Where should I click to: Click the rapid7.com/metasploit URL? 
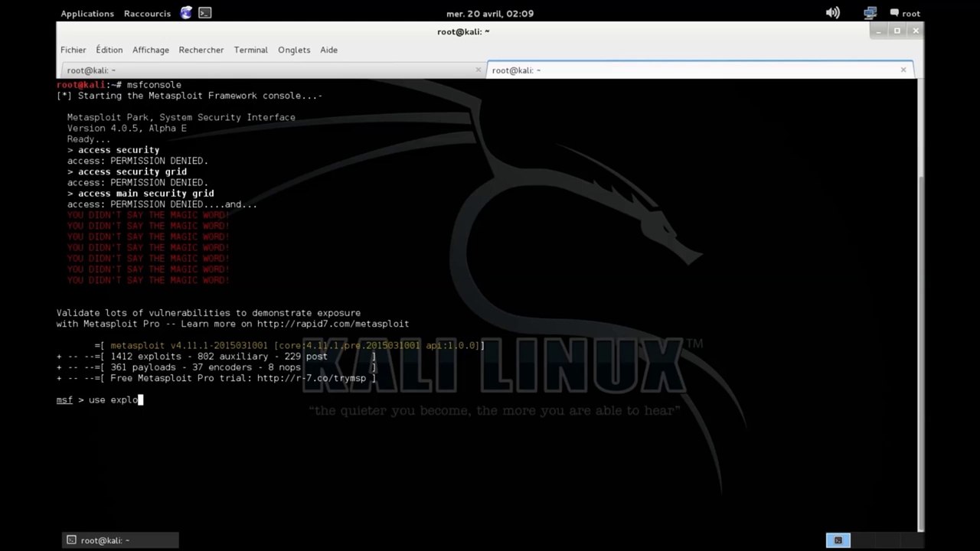tap(333, 324)
